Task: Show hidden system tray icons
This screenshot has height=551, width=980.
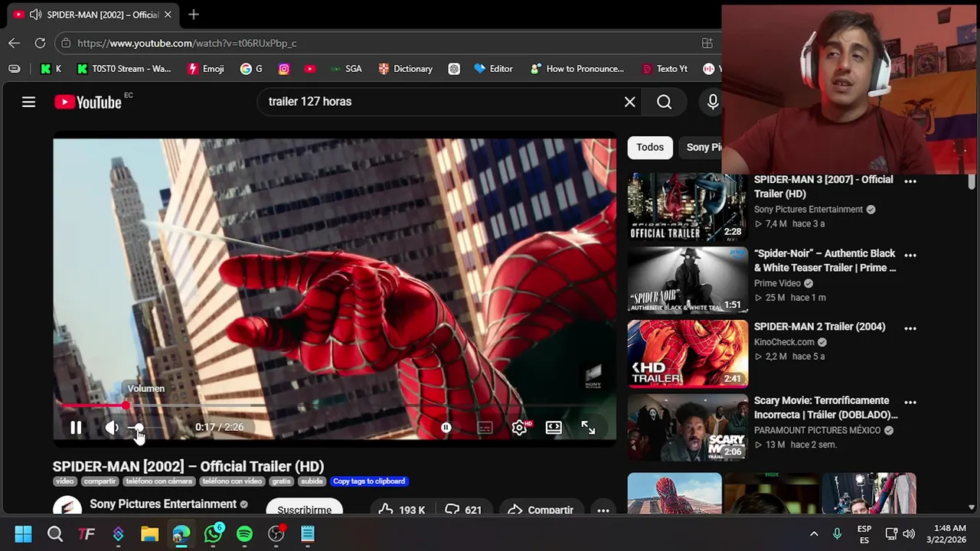Action: [x=814, y=533]
